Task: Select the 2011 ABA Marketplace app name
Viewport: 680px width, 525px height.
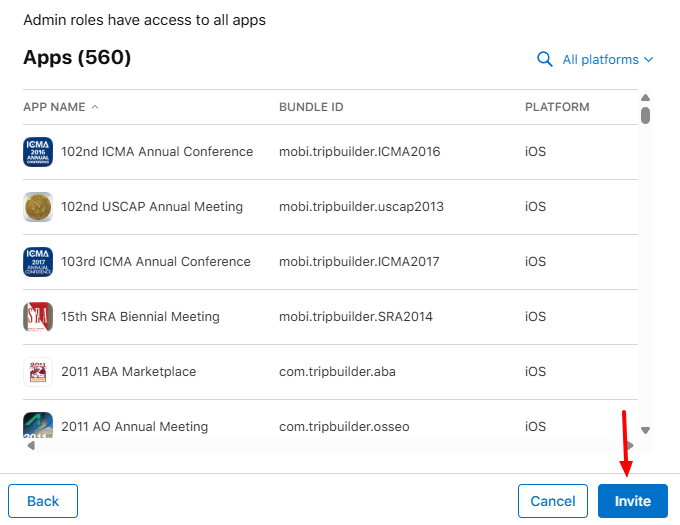Action: [x=129, y=372]
